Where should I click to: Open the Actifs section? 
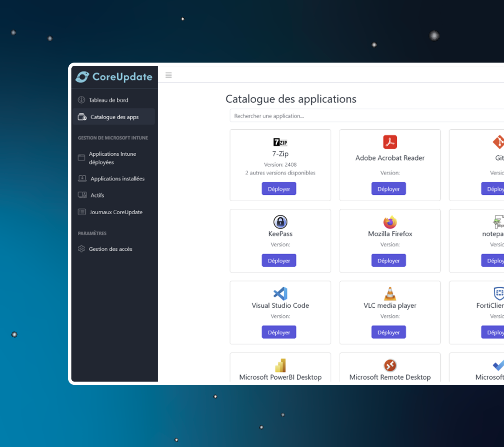click(97, 195)
